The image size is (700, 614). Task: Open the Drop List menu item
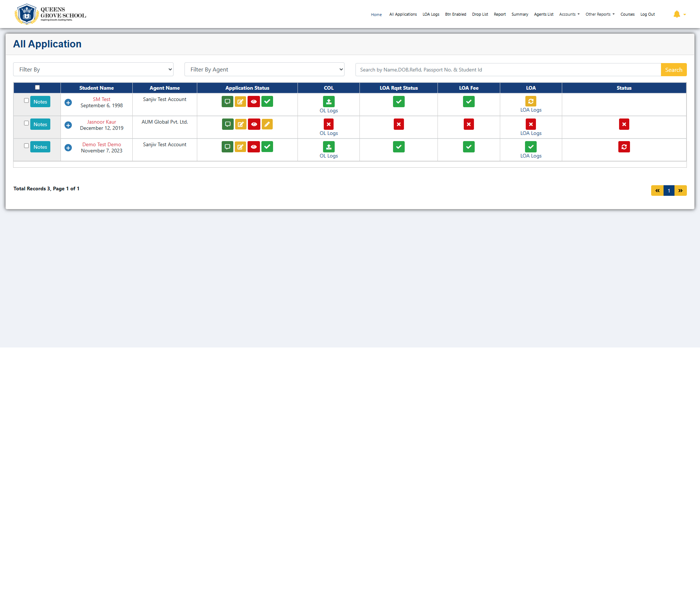pyautogui.click(x=480, y=14)
